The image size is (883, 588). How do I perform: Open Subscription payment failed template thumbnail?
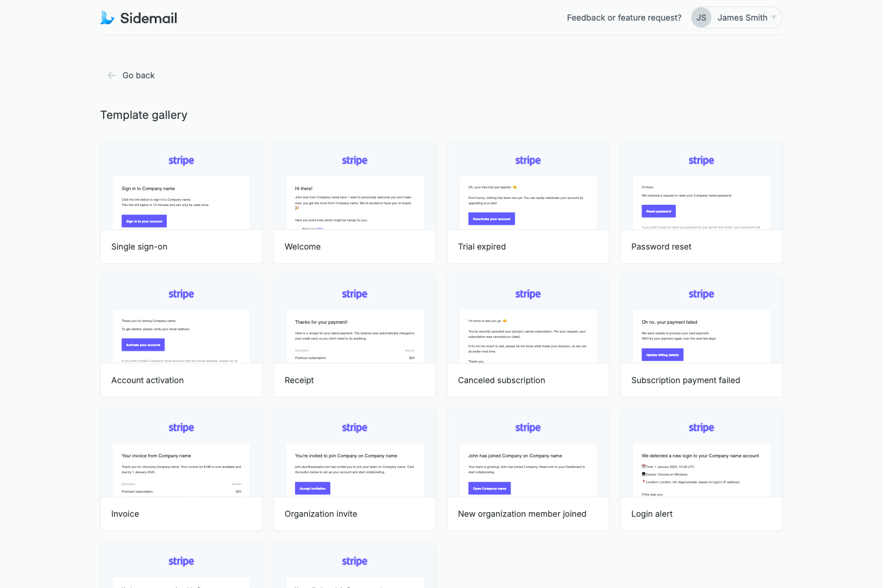point(702,319)
